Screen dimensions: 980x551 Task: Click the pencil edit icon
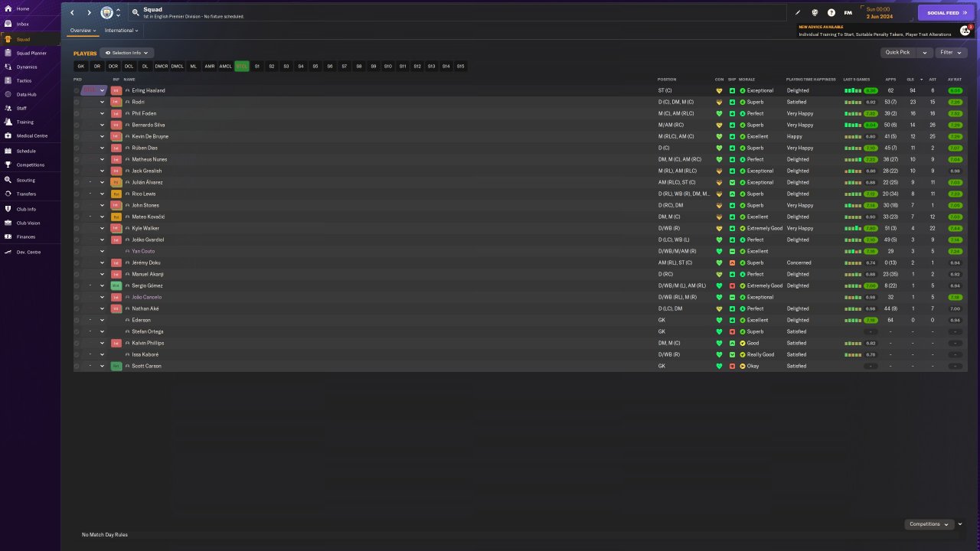coord(798,13)
